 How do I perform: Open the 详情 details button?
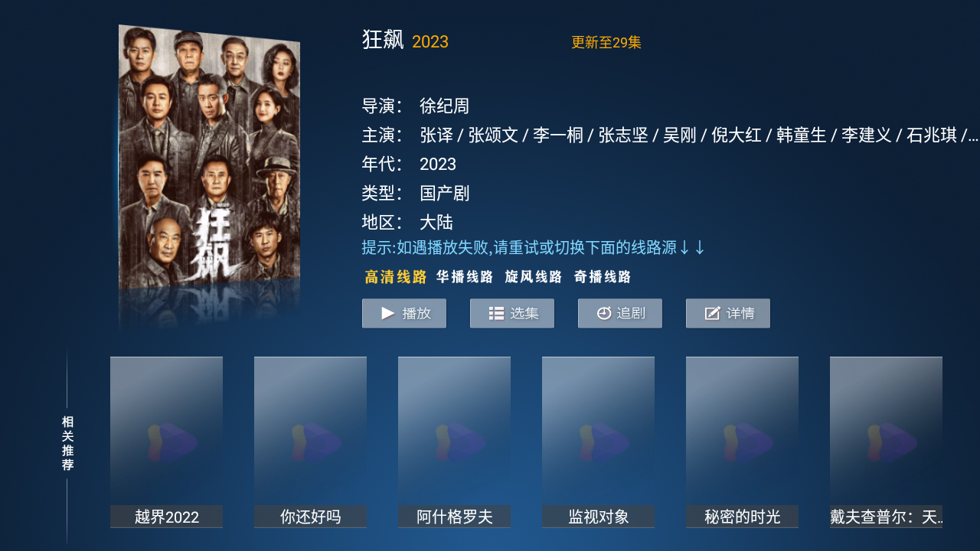tap(728, 314)
